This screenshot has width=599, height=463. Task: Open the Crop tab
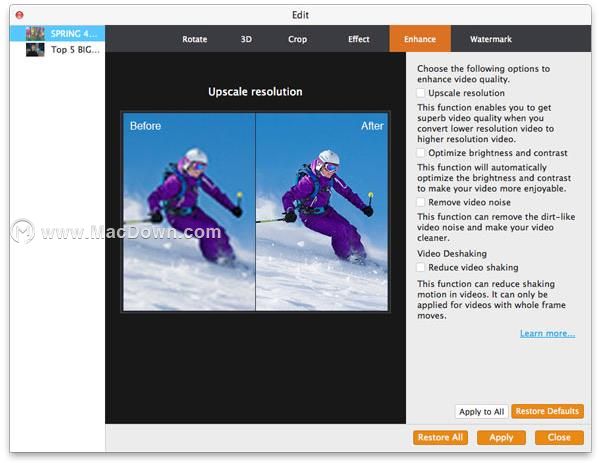297,39
